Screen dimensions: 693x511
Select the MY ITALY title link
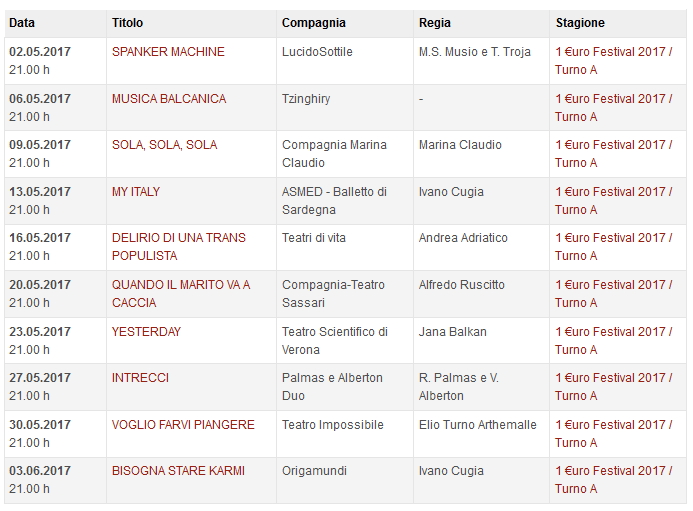click(x=136, y=192)
